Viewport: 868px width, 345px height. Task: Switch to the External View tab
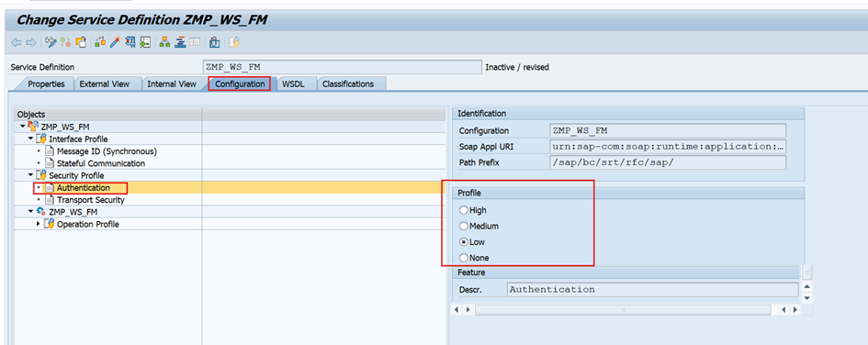tap(105, 84)
